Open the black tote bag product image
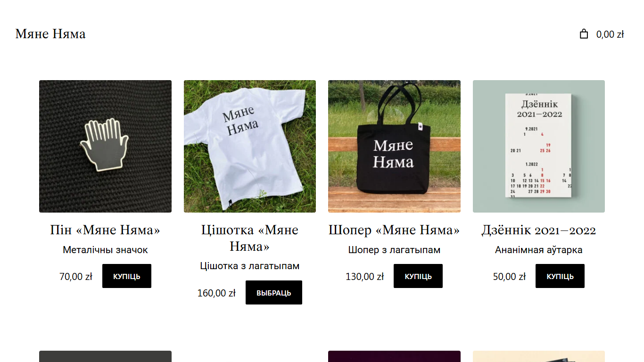The width and height of the screenshot is (644, 362). [394, 146]
